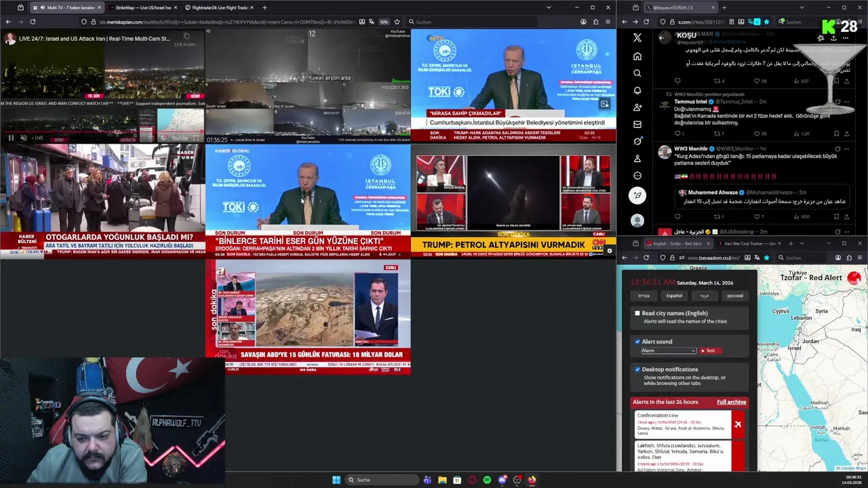868x488 pixels.
Task: Go to X Home in sidebar
Action: [x=637, y=56]
